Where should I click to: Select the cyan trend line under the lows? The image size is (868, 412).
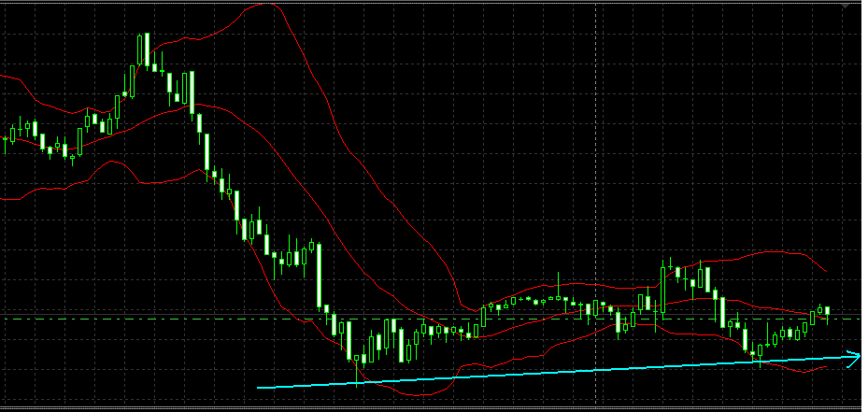(x=558, y=371)
